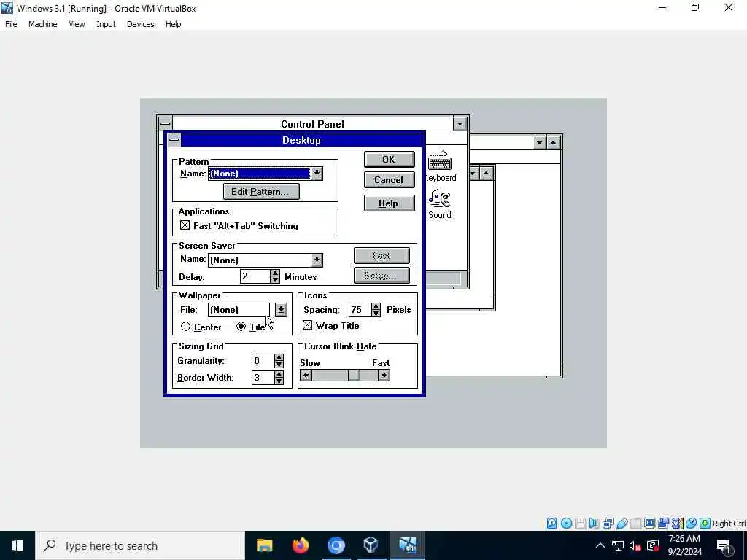Decrease Icon Spacing with down arrow
Viewport: 747px width, 560px height.
[376, 313]
